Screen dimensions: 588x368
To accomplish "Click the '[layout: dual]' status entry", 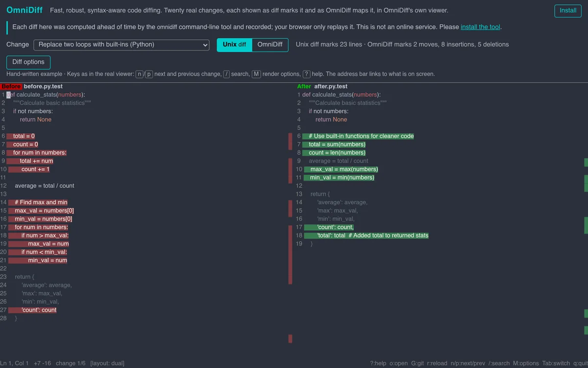I will tap(107, 363).
